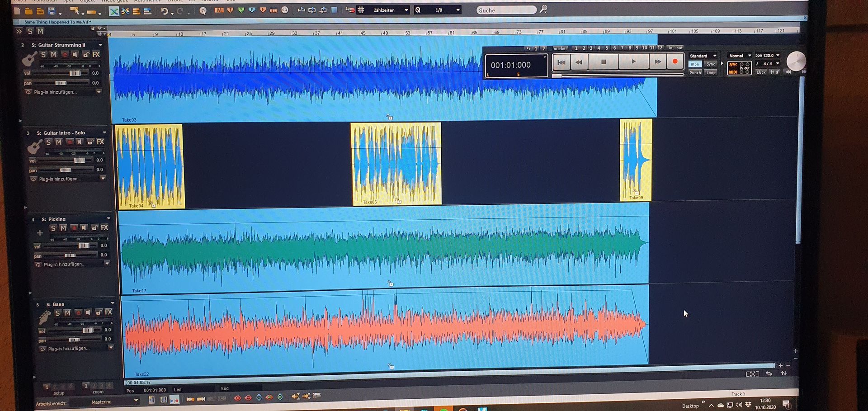Viewport: 868px width, 411px height.
Task: Open the Zählzeiten grid dropdown
Action: (x=406, y=10)
